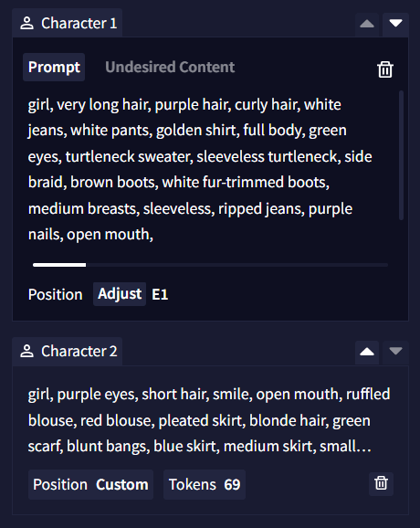Expand the Character 2 header
Screen dimensions: 420x528
(x=68, y=351)
